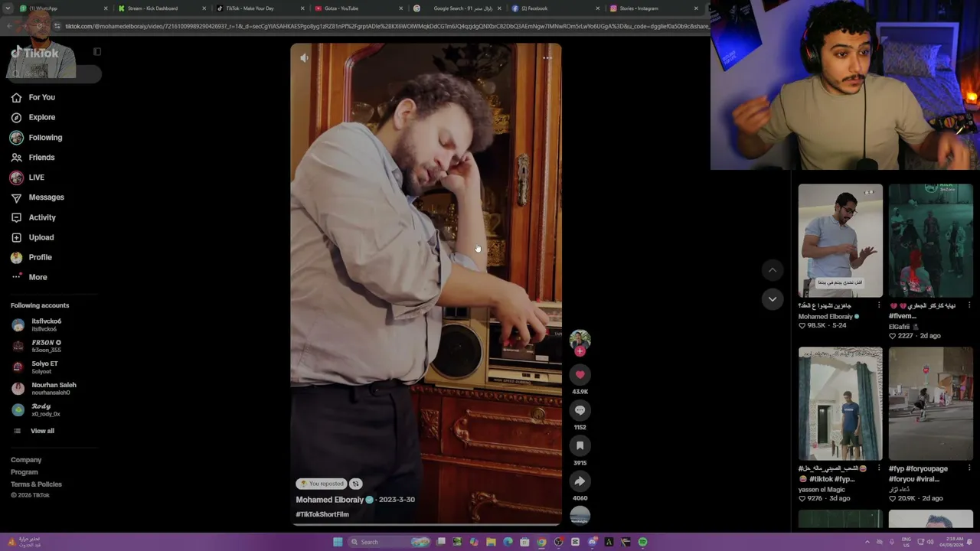Switch to the Facebook tab
This screenshot has width=980, height=551.
point(555,8)
